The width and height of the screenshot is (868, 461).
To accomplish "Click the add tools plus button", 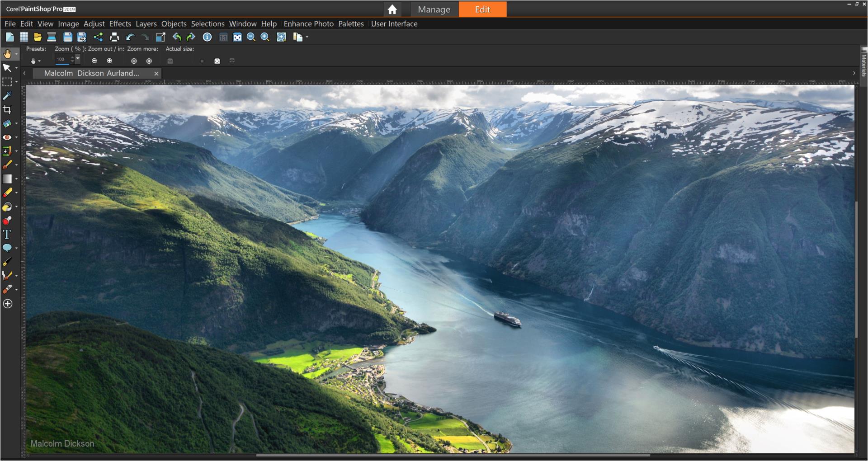I will [x=8, y=304].
